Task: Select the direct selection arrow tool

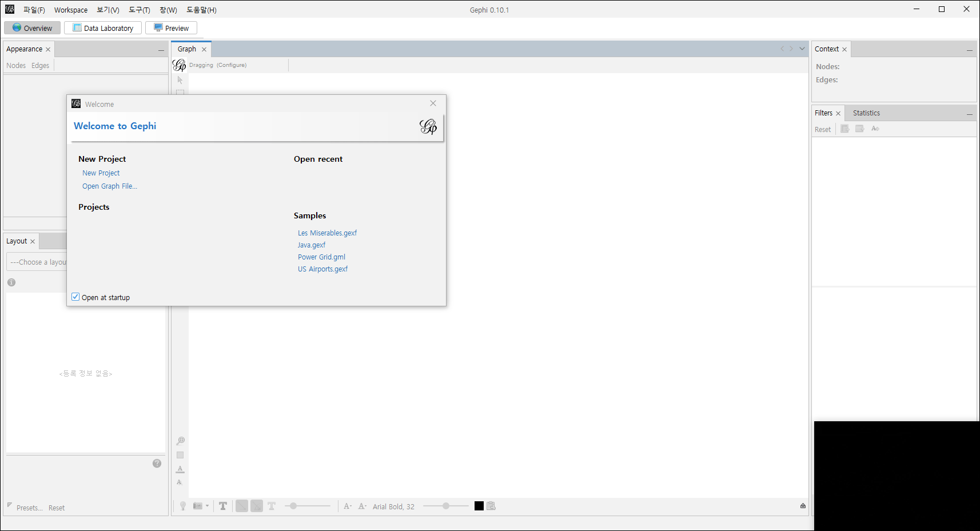Action: coord(180,80)
